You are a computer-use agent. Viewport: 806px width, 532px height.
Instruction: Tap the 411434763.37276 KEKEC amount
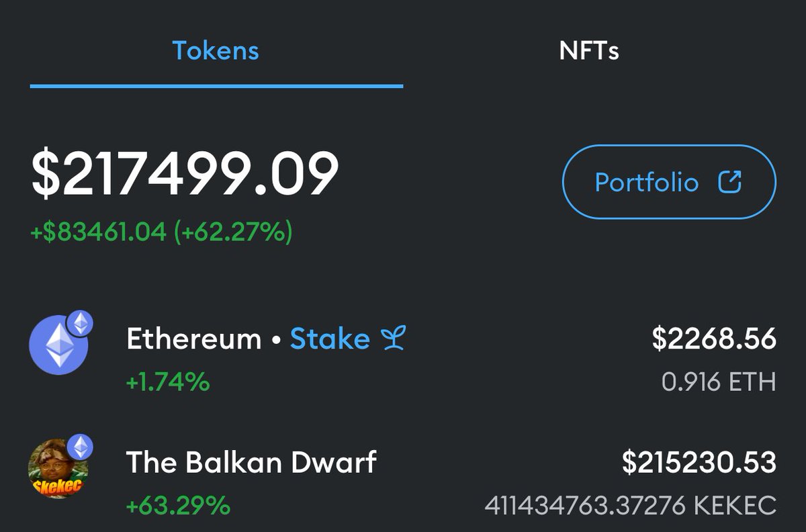(631, 504)
